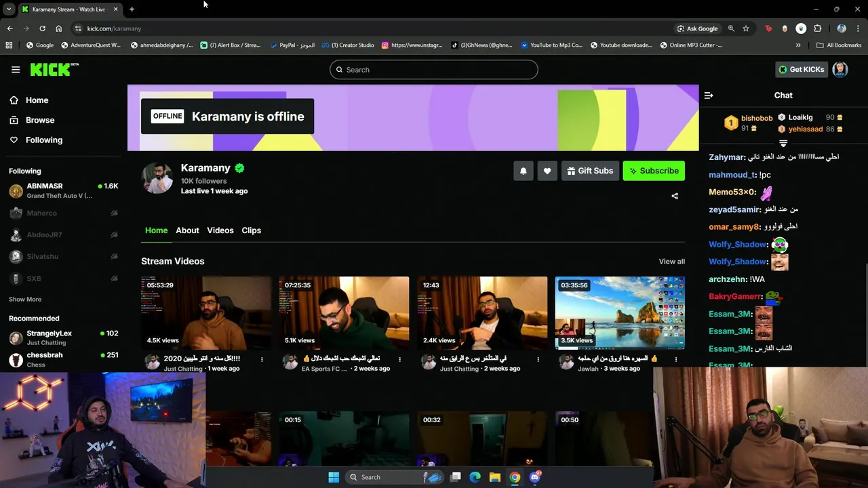Image resolution: width=868 pixels, height=488 pixels.
Task: Open StrangelyLex recommended channel
Action: click(64, 338)
